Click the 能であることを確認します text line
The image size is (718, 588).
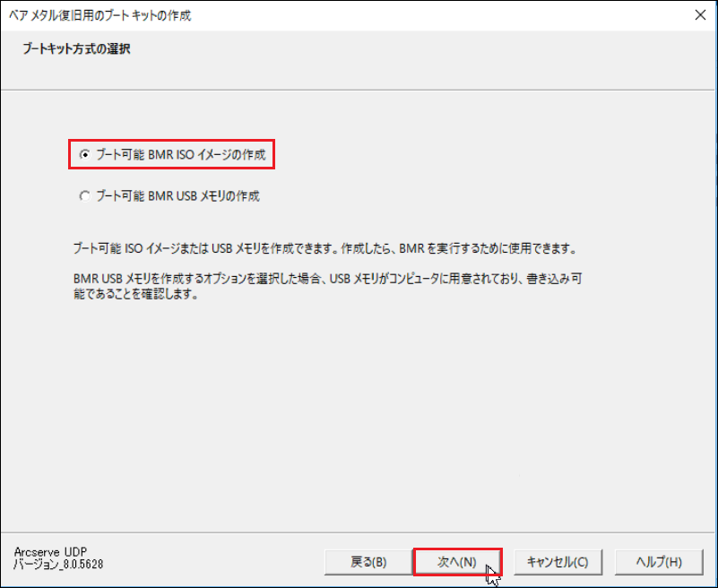tap(136, 294)
